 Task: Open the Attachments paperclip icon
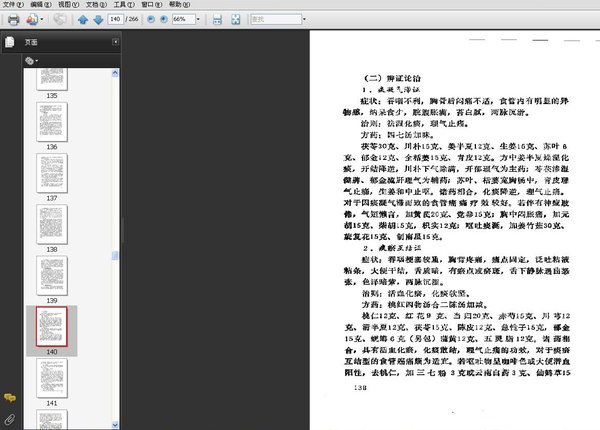click(x=10, y=420)
